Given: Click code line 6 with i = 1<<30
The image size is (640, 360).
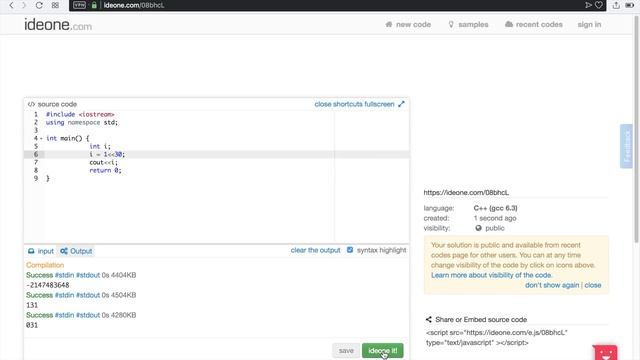Looking at the screenshot, I should [x=217, y=154].
